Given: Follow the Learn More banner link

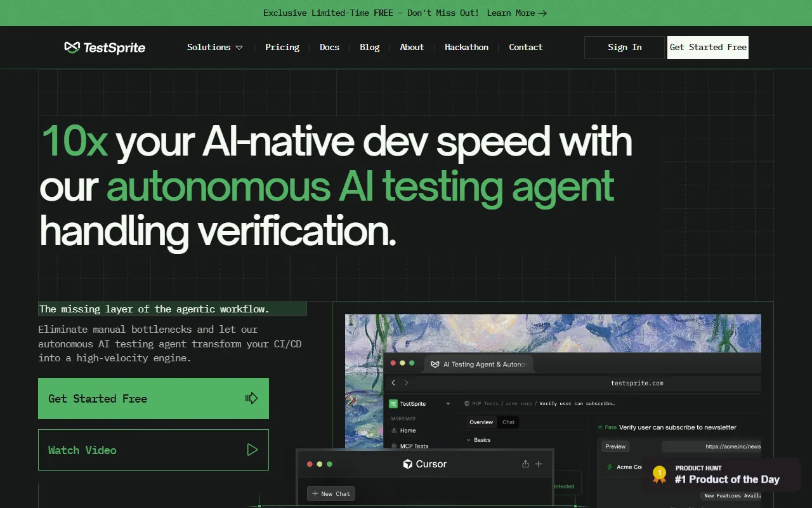Looking at the screenshot, I should (516, 13).
